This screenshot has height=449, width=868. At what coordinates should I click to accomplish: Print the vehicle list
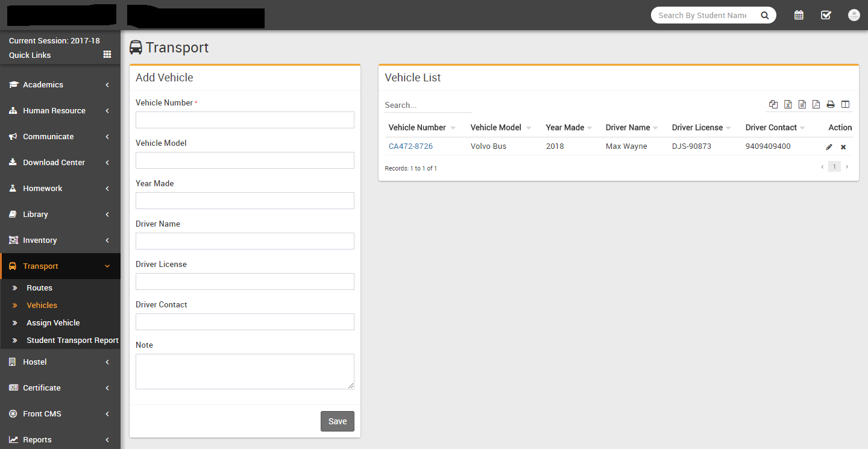point(831,104)
